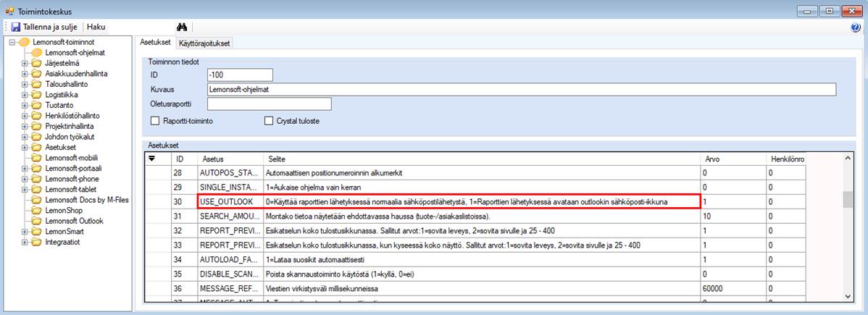
Task: Select the DISABLE_SCAN... setting cell
Action: click(229, 274)
